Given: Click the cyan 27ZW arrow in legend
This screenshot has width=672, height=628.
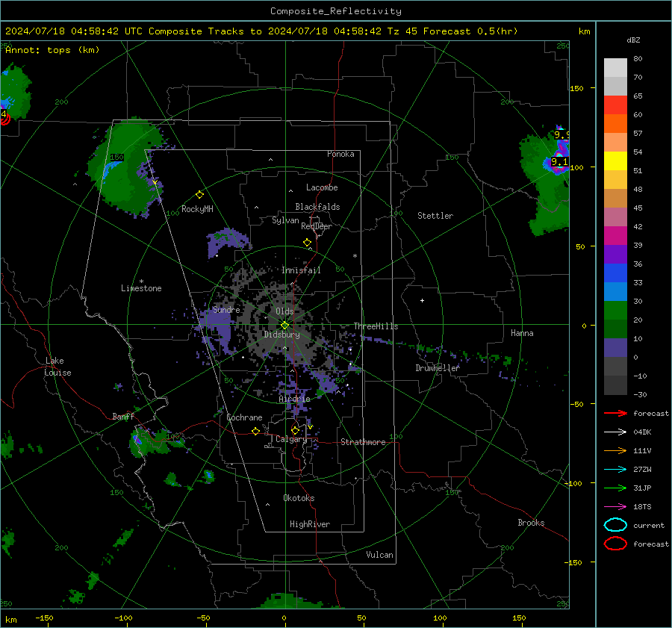Looking at the screenshot, I should pyautogui.click(x=615, y=470).
